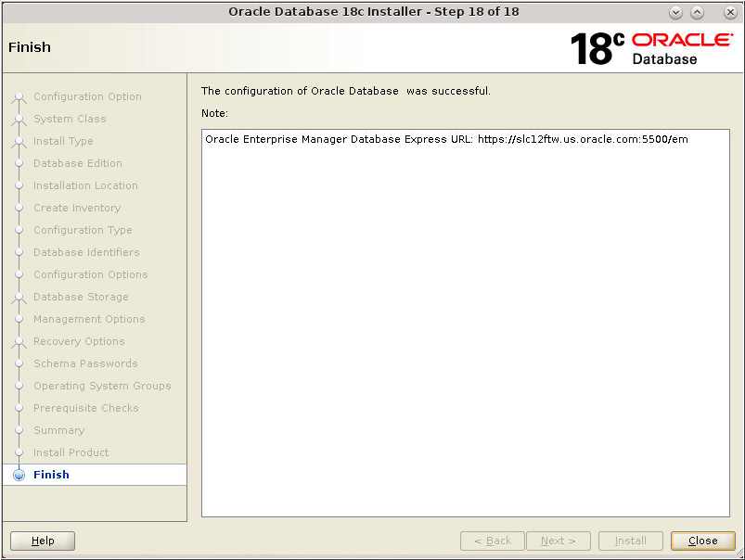Click the window minimize arrow icon
The width and height of the screenshot is (745, 560).
coord(675,12)
